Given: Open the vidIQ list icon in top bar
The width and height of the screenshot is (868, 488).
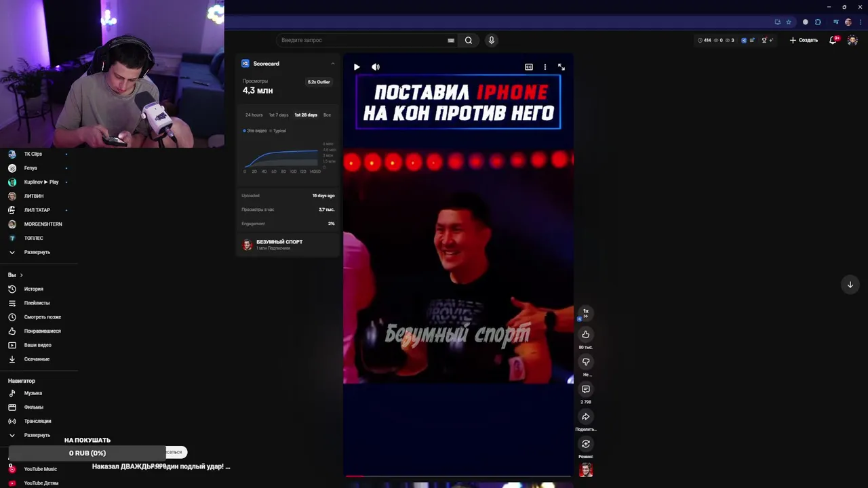Looking at the screenshot, I should 752,40.
